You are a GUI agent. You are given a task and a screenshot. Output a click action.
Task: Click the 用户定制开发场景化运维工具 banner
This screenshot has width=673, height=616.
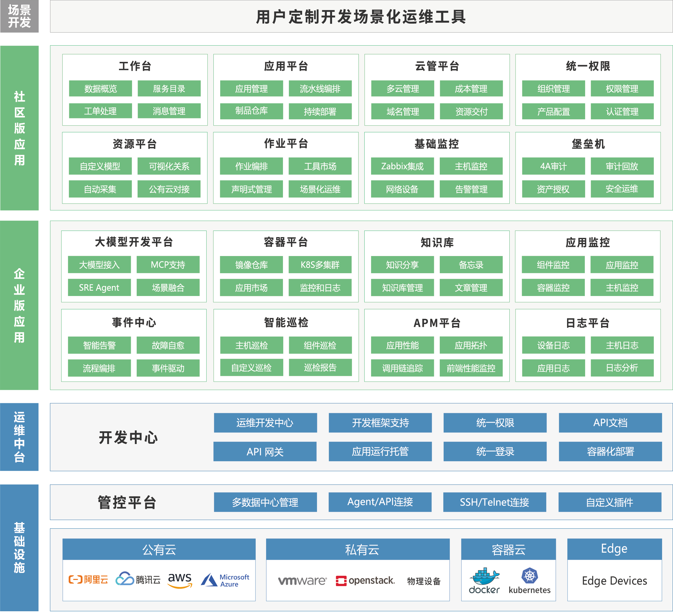click(x=361, y=17)
